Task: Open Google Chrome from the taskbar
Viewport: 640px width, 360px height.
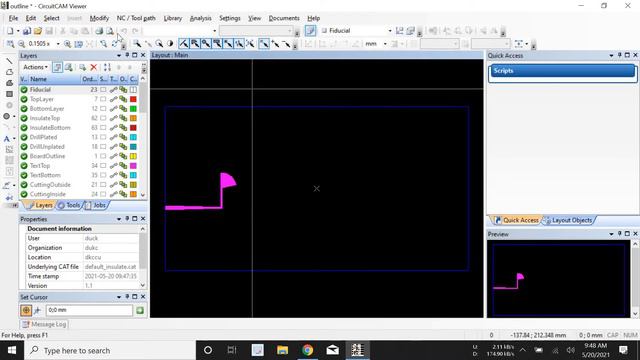Action: (307, 350)
